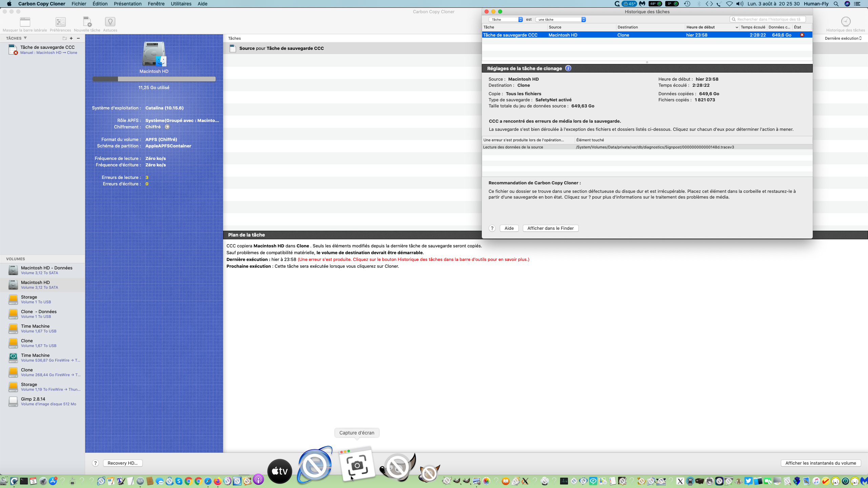Viewport: 868px width, 488px height.
Task: Remove the task with the minus icon
Action: point(78,38)
